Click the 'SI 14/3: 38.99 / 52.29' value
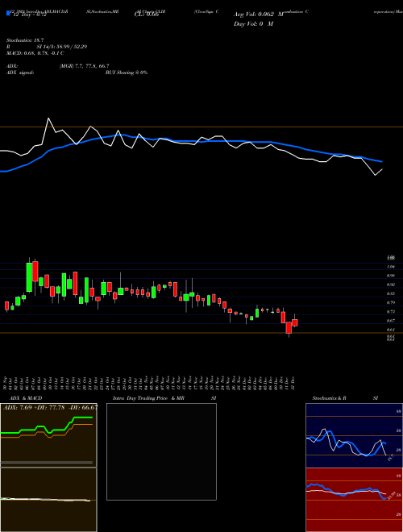Image resolution: width=403 pixels, height=532 pixels. [62, 47]
